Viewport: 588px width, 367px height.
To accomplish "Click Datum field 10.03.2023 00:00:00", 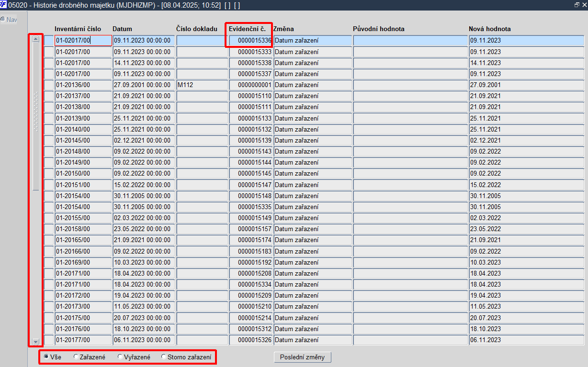I will (x=144, y=262).
